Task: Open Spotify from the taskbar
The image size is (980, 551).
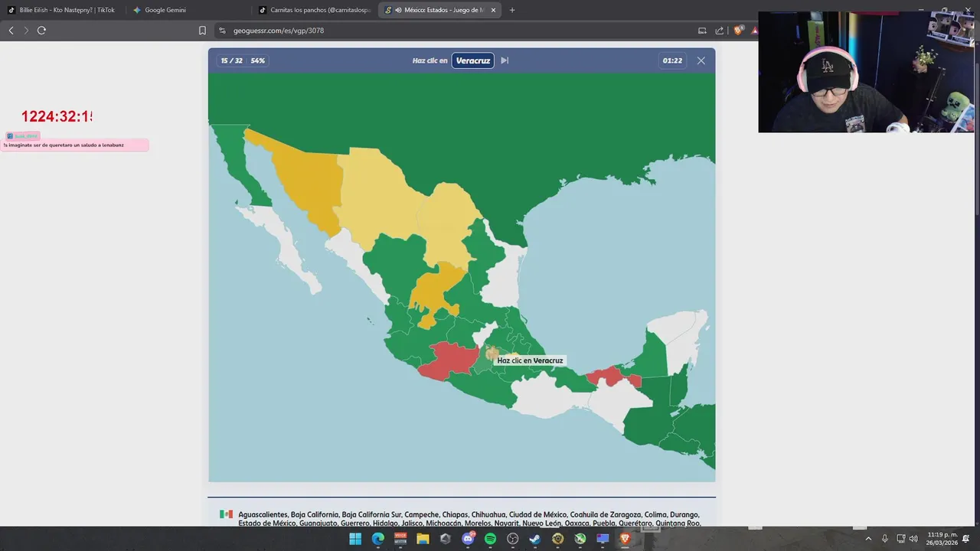Action: pyautogui.click(x=490, y=539)
